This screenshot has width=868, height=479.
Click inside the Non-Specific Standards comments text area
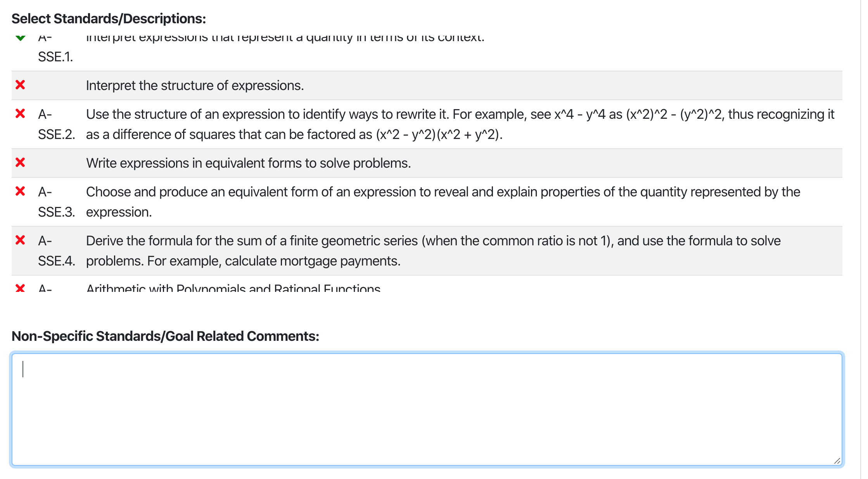coord(427,410)
